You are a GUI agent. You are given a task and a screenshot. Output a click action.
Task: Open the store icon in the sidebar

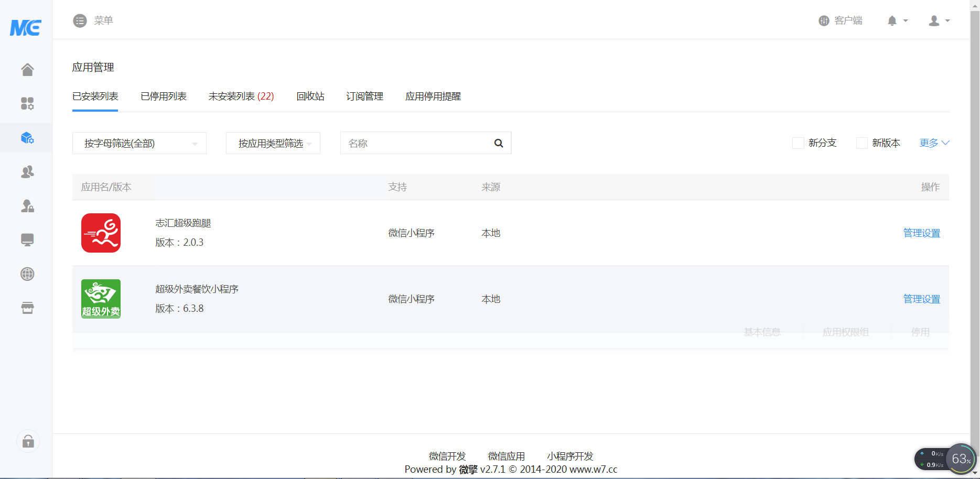(x=27, y=308)
